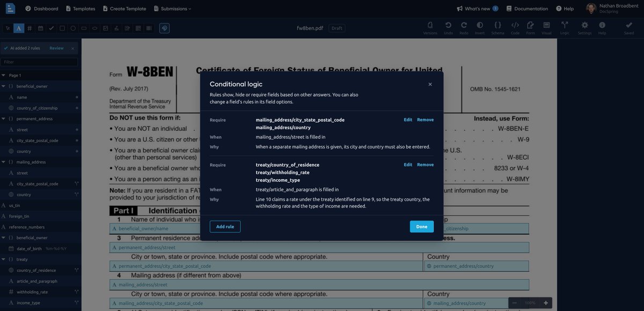Edit the treaty require rule

[x=408, y=165]
